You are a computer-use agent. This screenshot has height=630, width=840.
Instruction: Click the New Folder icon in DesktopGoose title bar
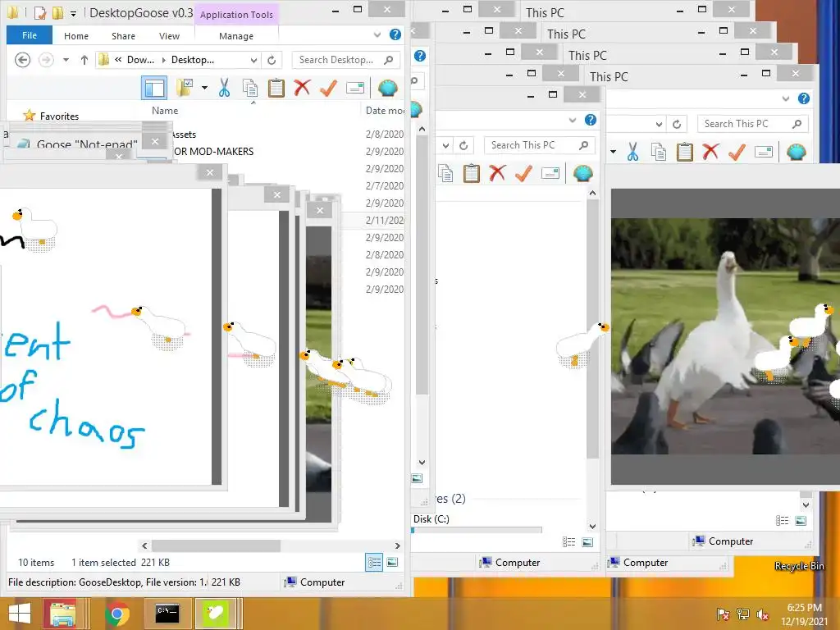click(58, 13)
